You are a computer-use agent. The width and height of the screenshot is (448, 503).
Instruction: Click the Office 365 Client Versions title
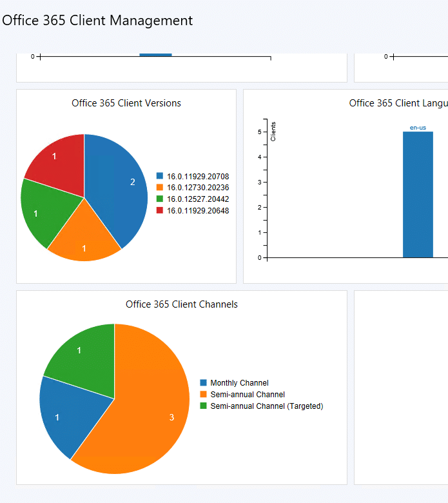[x=126, y=103]
